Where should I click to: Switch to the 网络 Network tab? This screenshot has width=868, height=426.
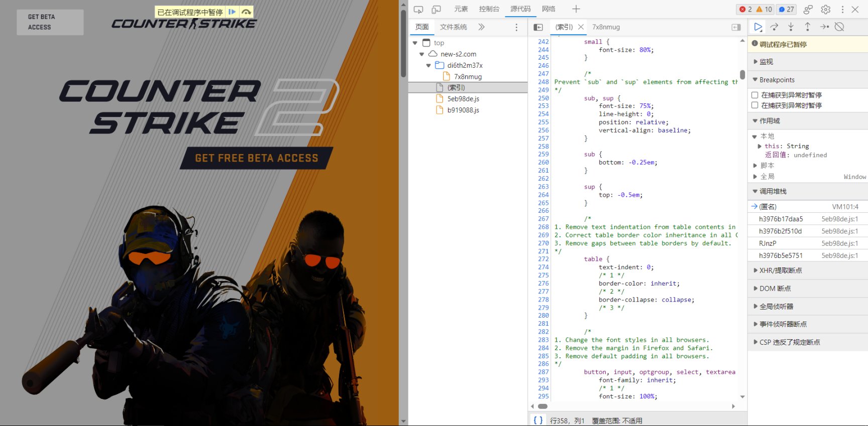click(549, 9)
